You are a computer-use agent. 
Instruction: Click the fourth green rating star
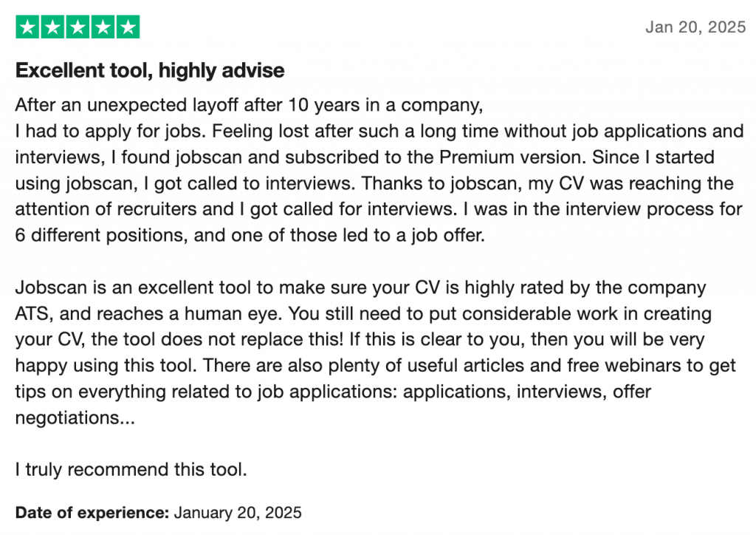pos(103,27)
